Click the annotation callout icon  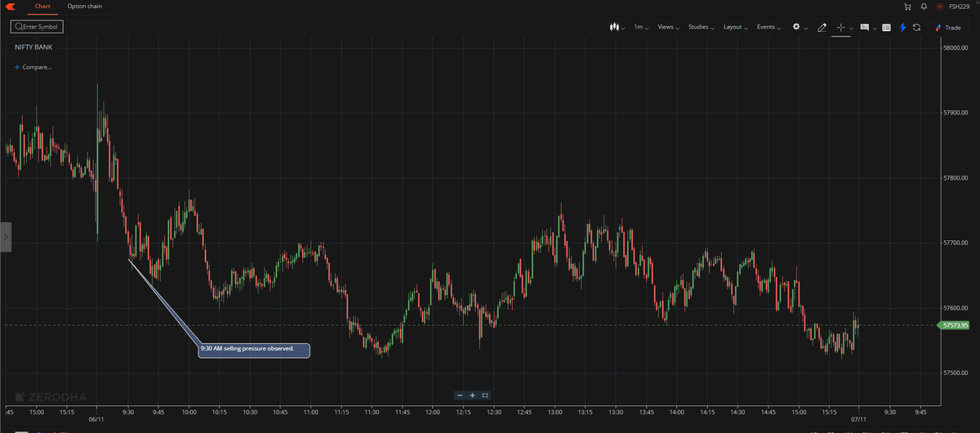pyautogui.click(x=865, y=27)
